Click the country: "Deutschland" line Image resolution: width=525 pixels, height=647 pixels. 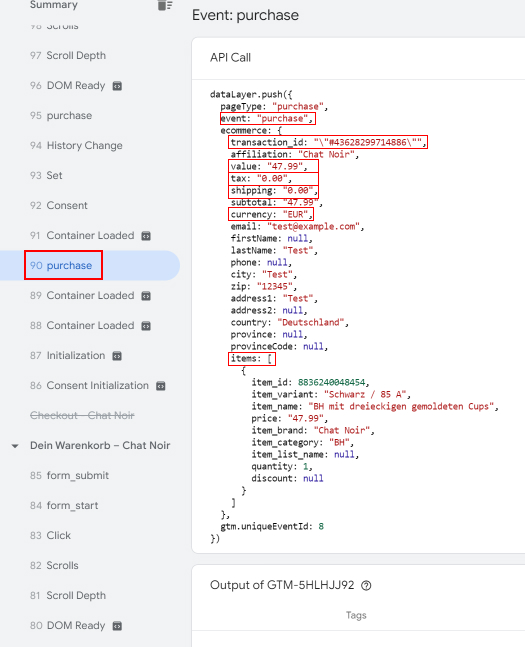tap(289, 322)
